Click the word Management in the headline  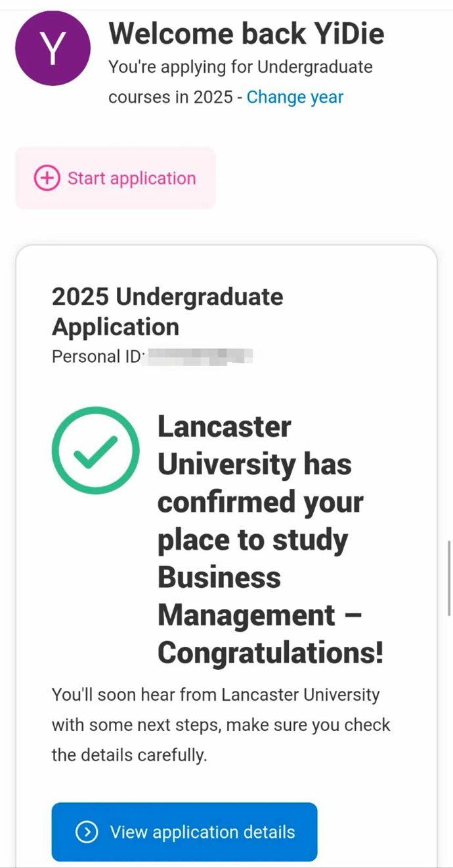point(246,615)
